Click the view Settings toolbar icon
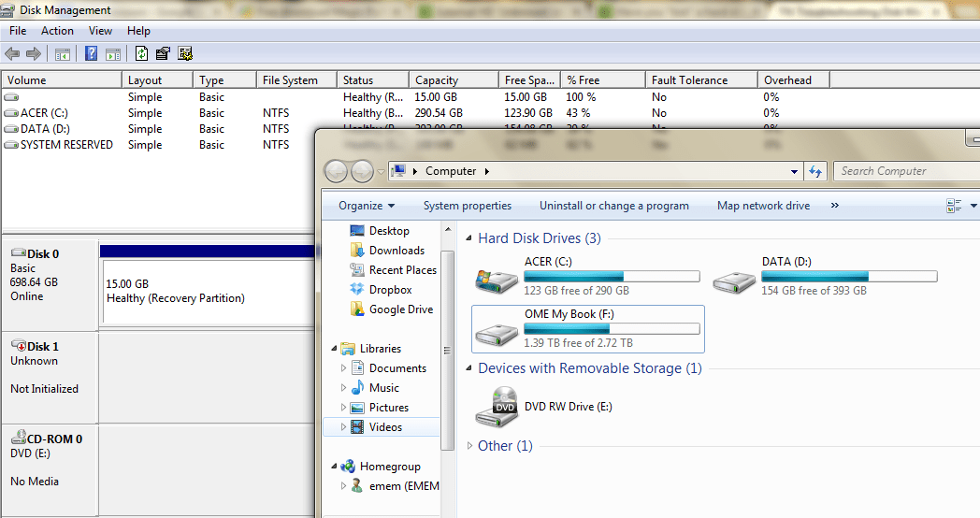Screen dimensions: 980x518 [x=185, y=53]
